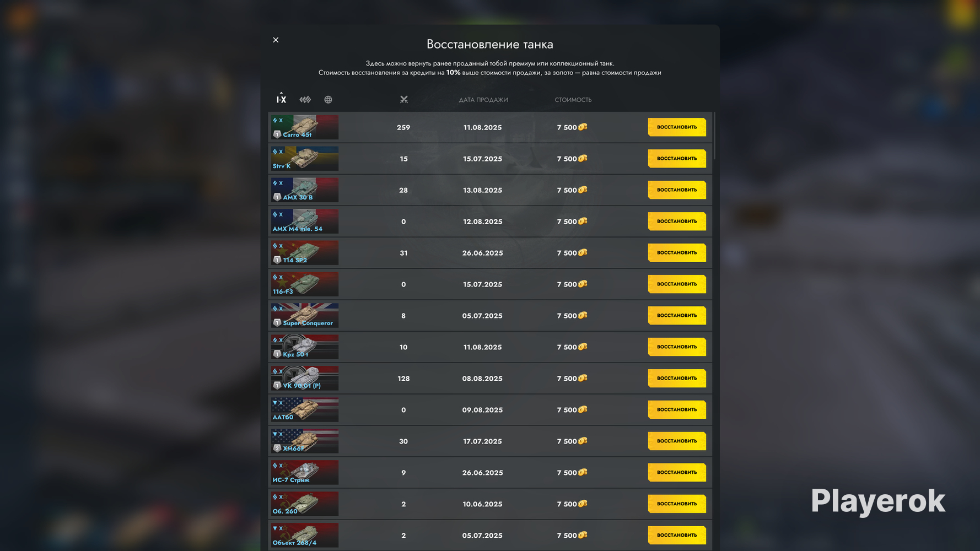
Task: Click the gold coin icon for 116-F3
Action: pyautogui.click(x=583, y=284)
